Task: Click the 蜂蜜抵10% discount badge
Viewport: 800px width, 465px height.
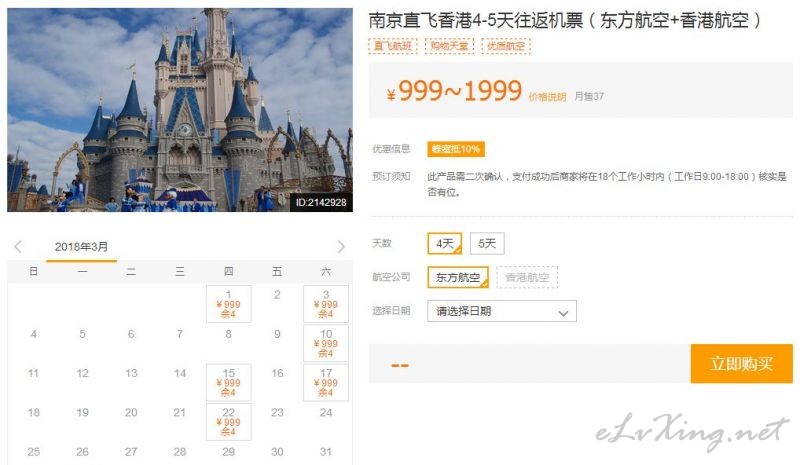Action: pyautogui.click(x=456, y=149)
